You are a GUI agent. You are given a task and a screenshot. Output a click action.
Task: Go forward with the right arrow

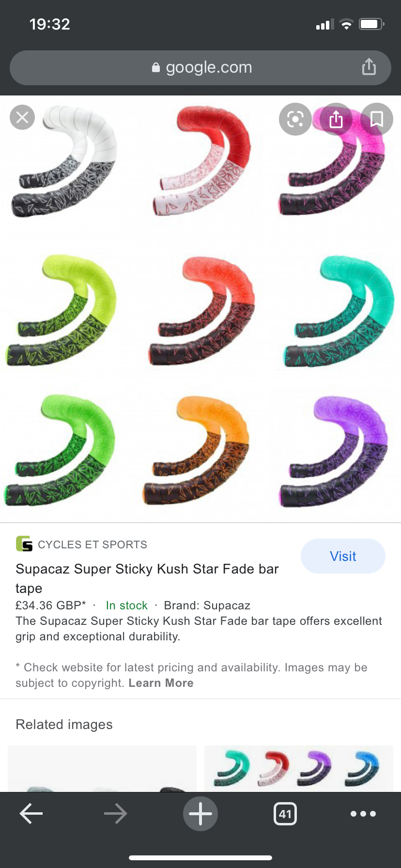115,814
